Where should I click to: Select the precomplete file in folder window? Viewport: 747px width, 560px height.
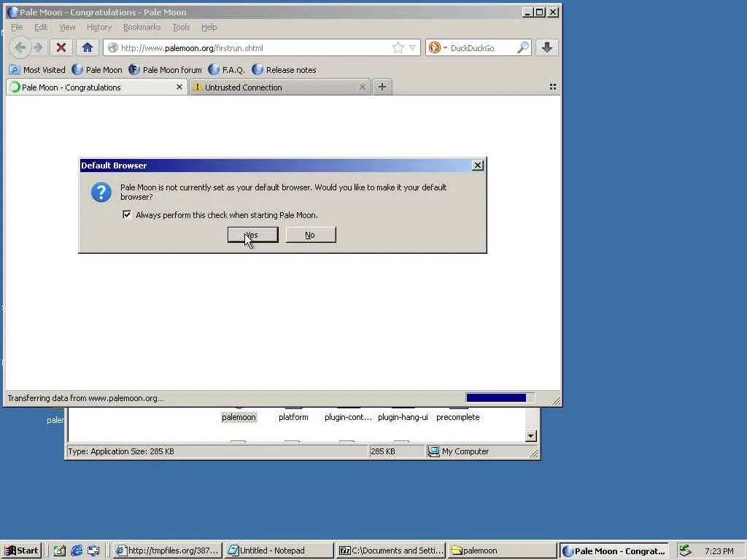(458, 417)
